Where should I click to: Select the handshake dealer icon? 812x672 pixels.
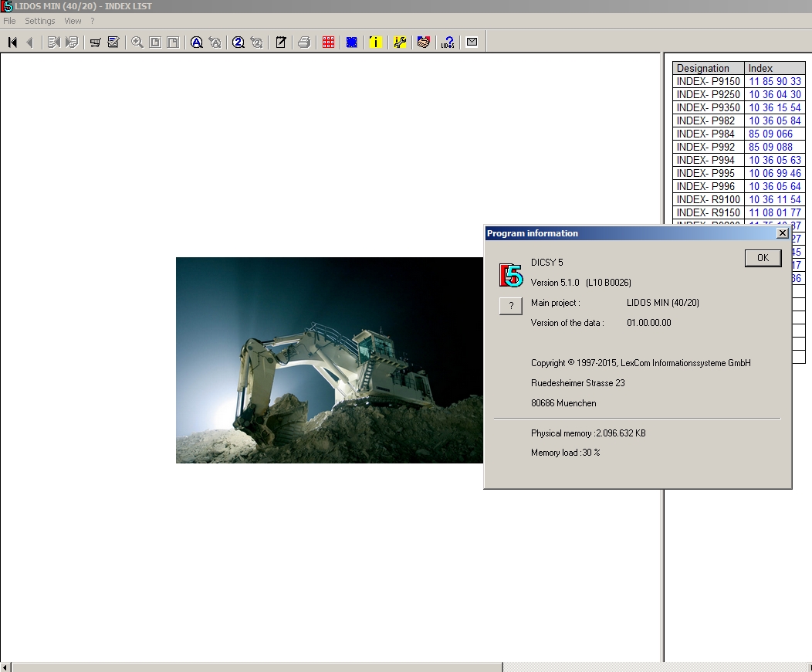click(423, 42)
